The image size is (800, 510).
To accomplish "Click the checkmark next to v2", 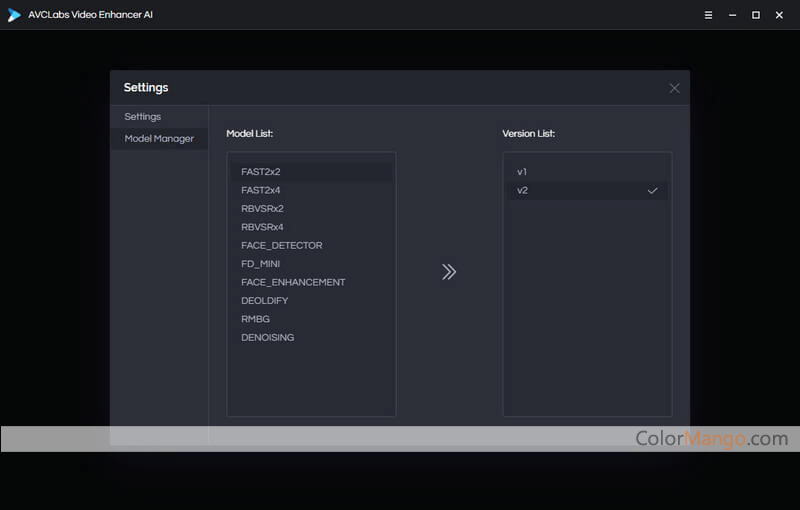I will coord(652,190).
